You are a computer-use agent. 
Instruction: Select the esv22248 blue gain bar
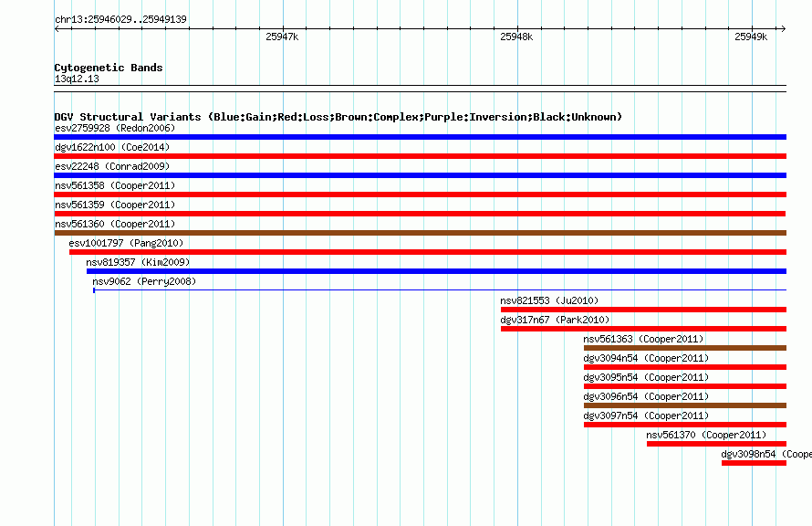[x=420, y=175]
